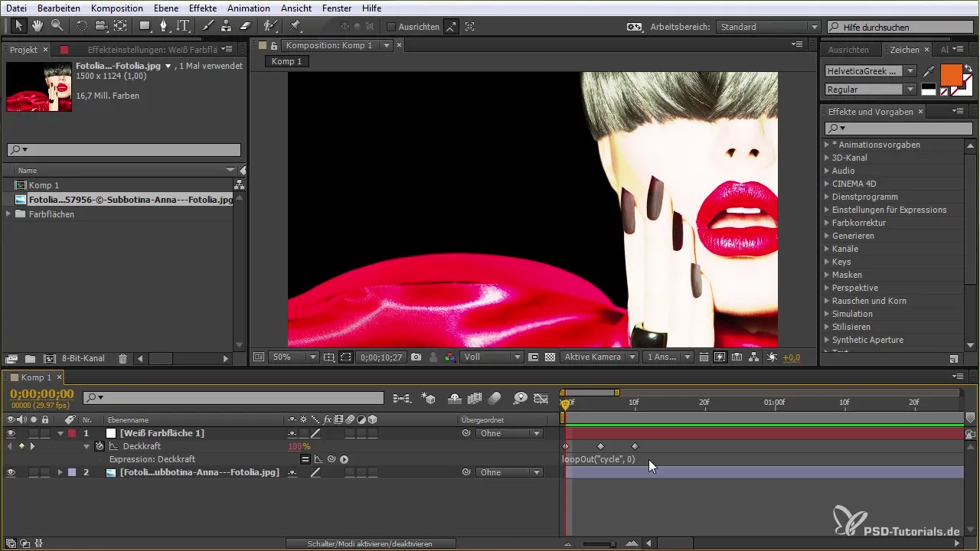Click the new composition icon in project panel
The image size is (980, 551).
50,358
